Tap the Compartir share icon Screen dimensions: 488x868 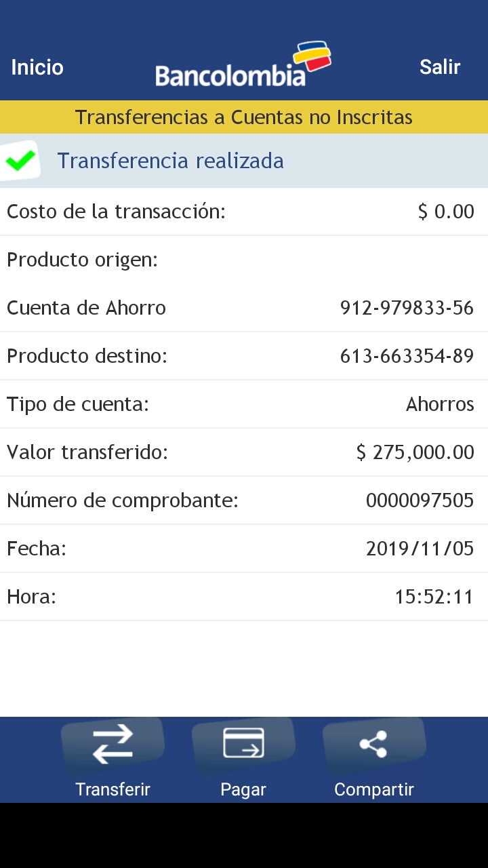(373, 744)
